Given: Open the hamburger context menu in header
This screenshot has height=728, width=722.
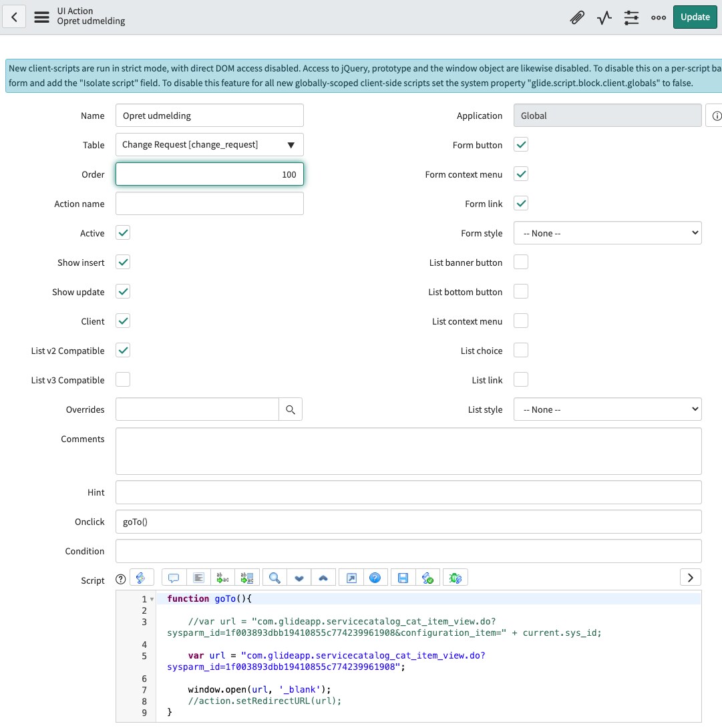Looking at the screenshot, I should click(x=41, y=17).
